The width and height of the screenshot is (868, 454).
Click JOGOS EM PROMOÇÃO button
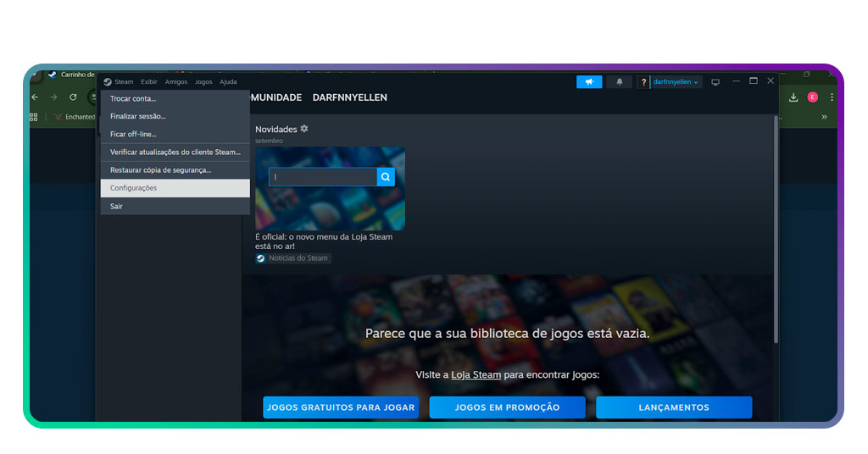(x=507, y=407)
